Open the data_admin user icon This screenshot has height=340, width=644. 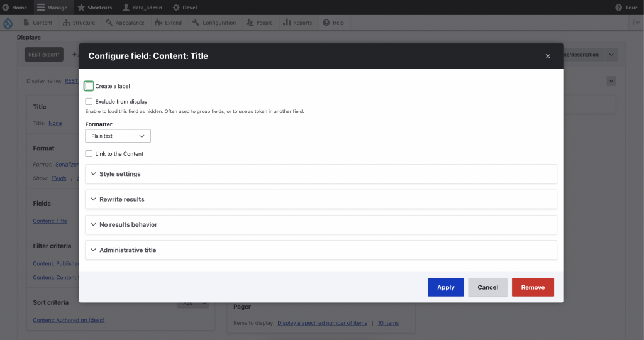coord(126,8)
